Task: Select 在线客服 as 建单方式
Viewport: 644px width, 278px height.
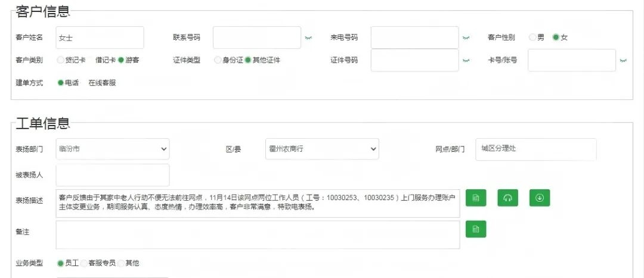Action: point(102,83)
